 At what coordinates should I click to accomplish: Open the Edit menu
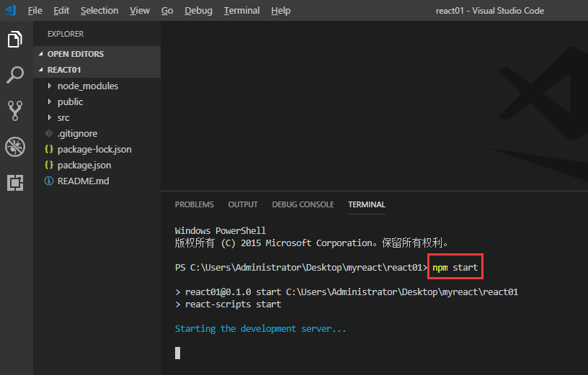click(x=61, y=11)
